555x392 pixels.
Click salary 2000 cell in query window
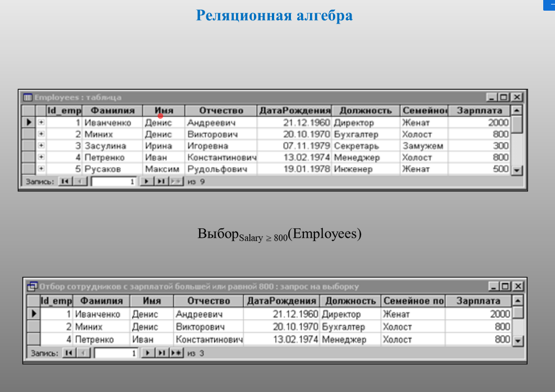(478, 313)
